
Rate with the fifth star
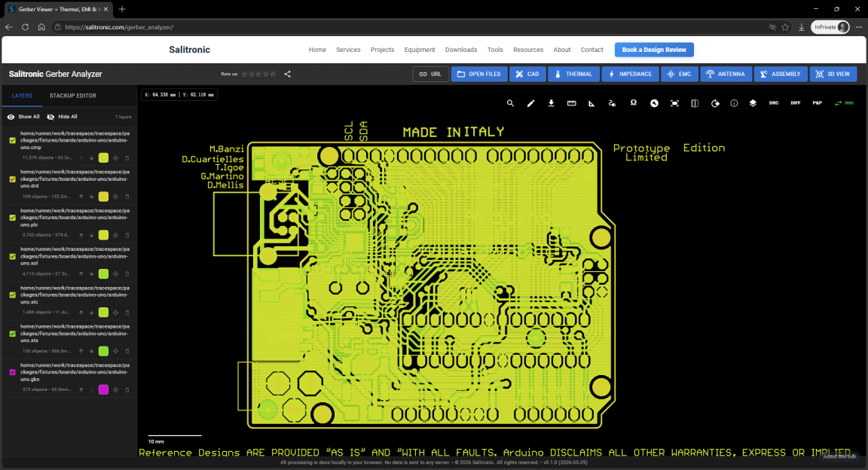[273, 74]
